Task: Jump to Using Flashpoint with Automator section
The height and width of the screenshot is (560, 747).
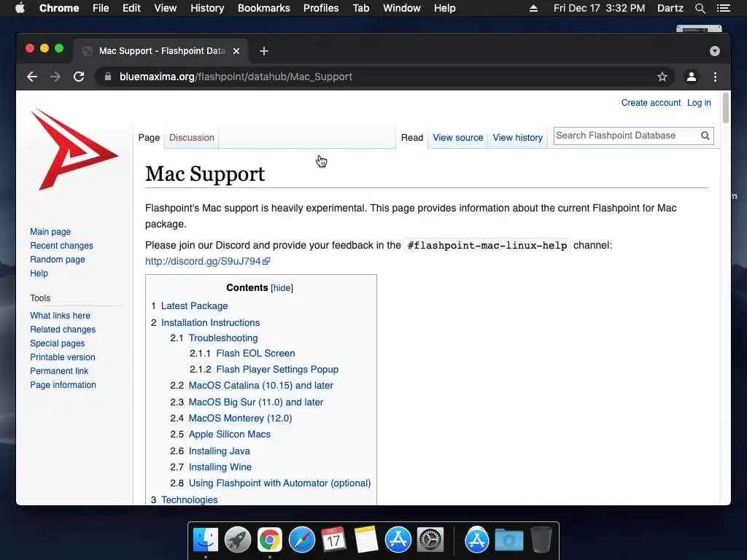Action: click(x=279, y=483)
